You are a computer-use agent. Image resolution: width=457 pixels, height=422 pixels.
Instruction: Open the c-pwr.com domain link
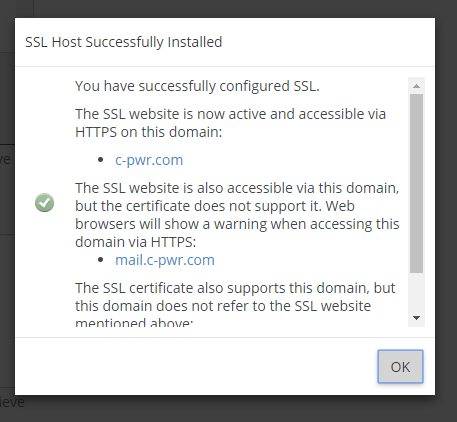pos(149,160)
